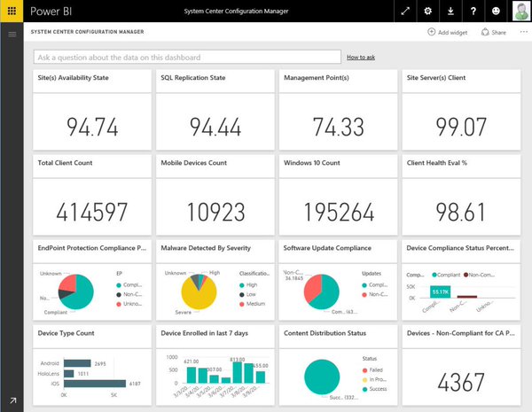Viewport: 532px width, 412px height.
Task: Open the app launcher waffle icon
Action: (x=12, y=12)
